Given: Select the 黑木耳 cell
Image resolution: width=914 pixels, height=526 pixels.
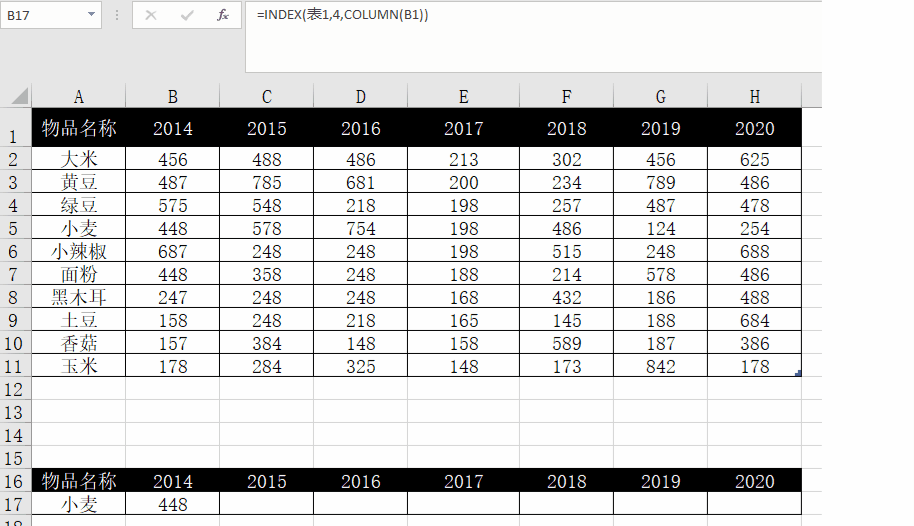Looking at the screenshot, I should (x=79, y=297).
